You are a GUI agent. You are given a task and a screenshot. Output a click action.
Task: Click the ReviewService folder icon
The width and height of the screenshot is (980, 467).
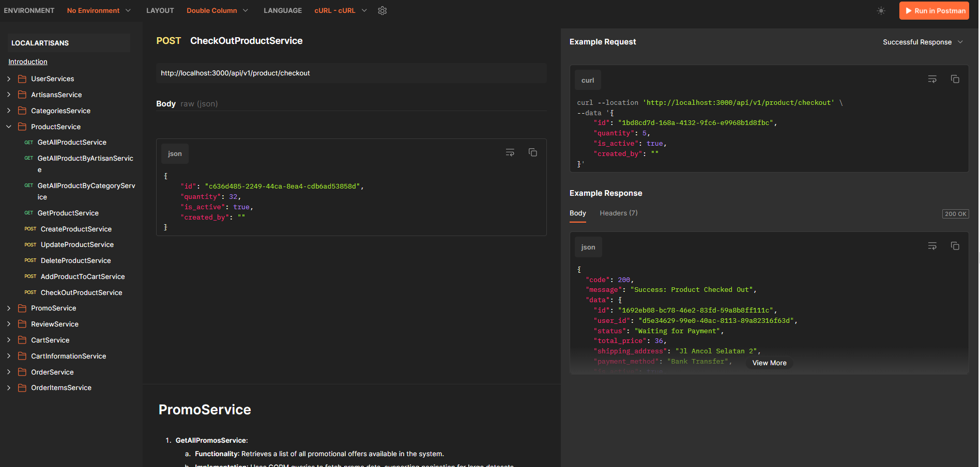coord(22,324)
